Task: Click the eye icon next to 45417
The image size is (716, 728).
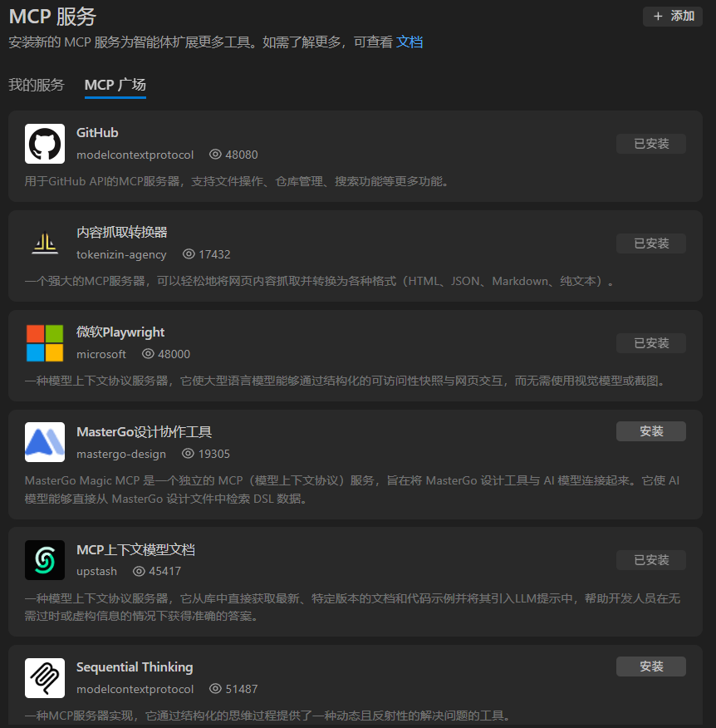Action: pos(139,571)
